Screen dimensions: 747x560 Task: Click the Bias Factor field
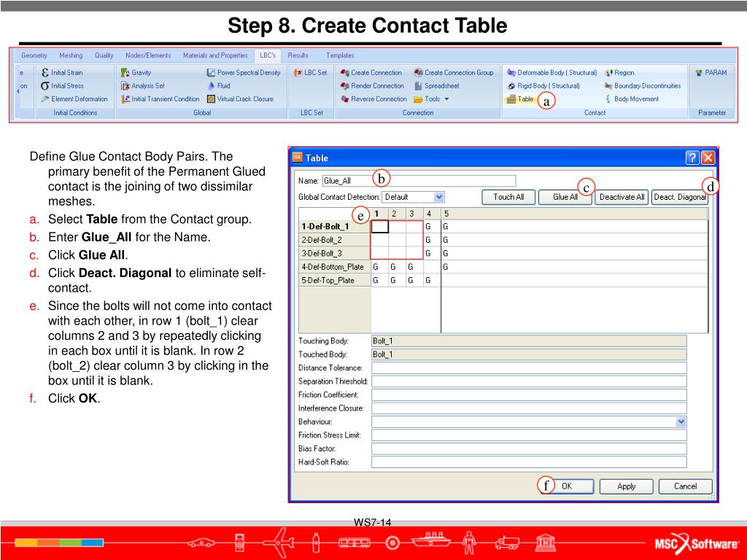529,448
